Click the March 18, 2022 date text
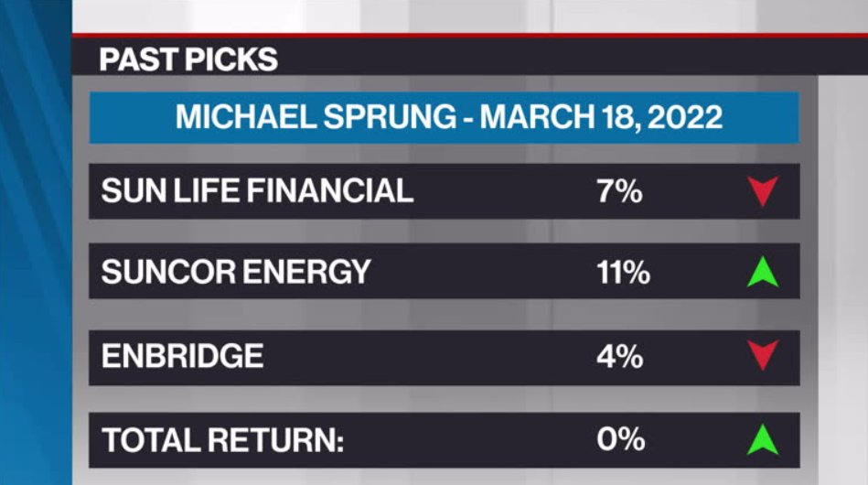This screenshot has height=485, width=868. 601,117
